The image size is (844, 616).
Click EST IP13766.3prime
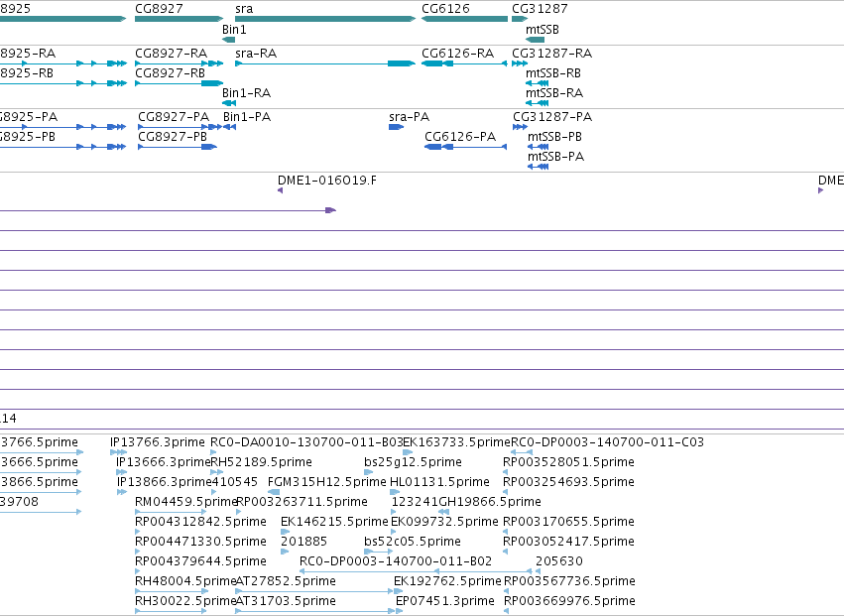(157, 442)
